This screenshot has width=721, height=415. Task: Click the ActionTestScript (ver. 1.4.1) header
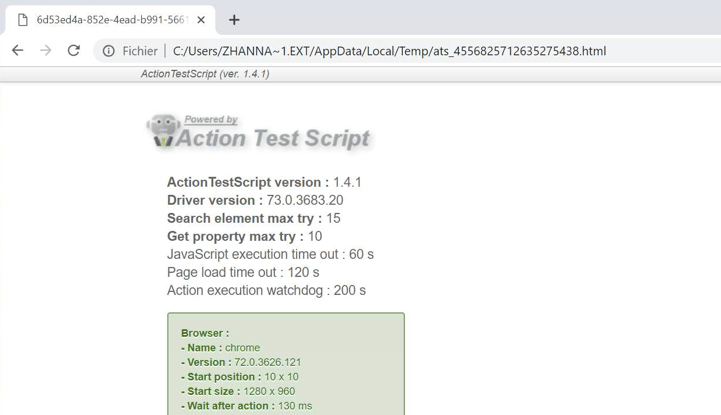[x=205, y=74]
